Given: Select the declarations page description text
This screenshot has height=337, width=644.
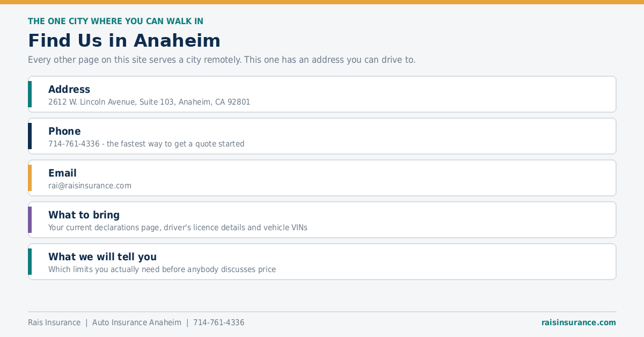Looking at the screenshot, I should tap(178, 228).
